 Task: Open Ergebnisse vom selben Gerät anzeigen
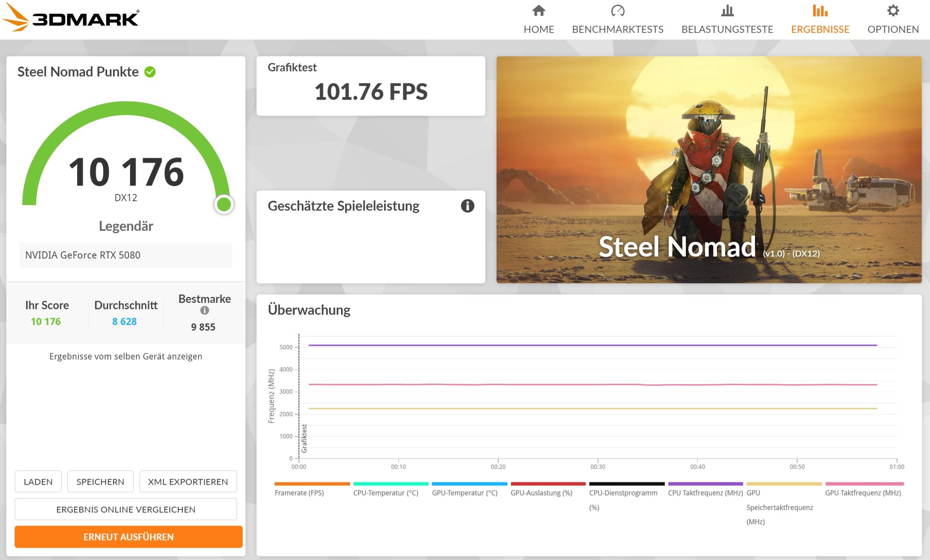tap(126, 356)
